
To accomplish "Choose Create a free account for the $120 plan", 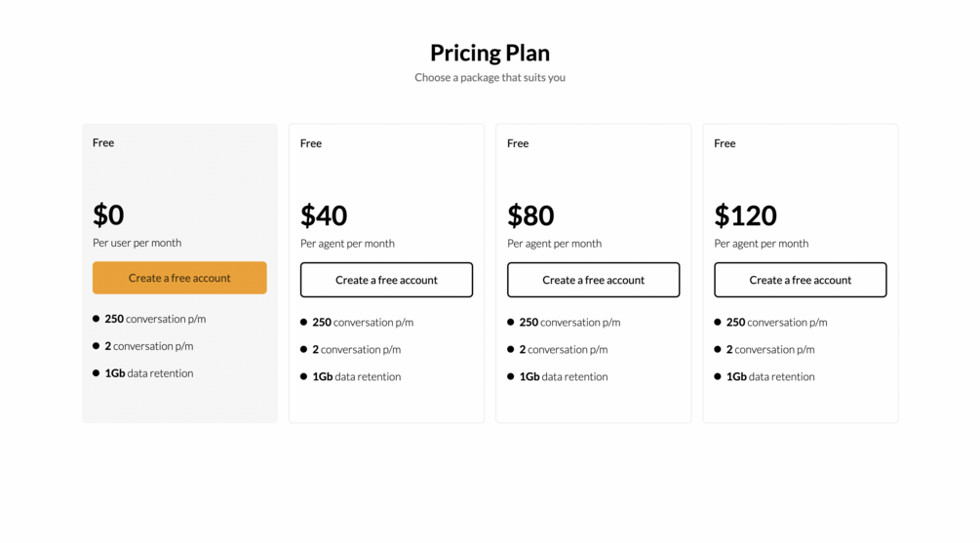I will [800, 280].
